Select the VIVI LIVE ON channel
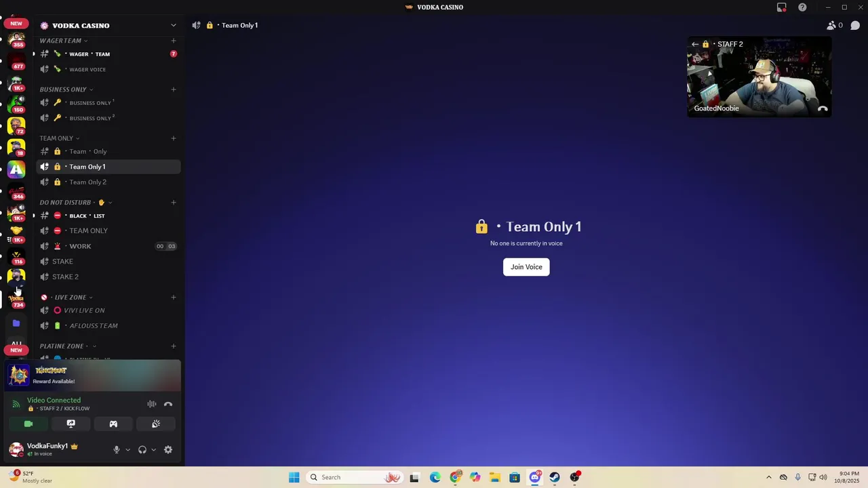 108,310
